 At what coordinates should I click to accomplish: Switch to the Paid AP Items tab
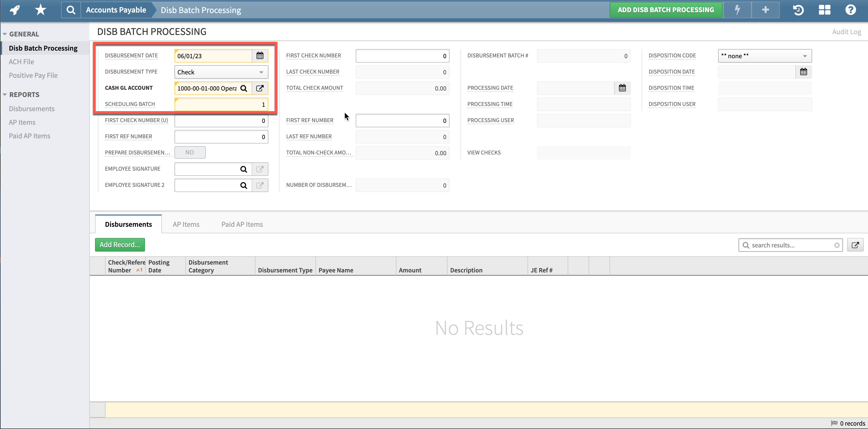click(242, 224)
